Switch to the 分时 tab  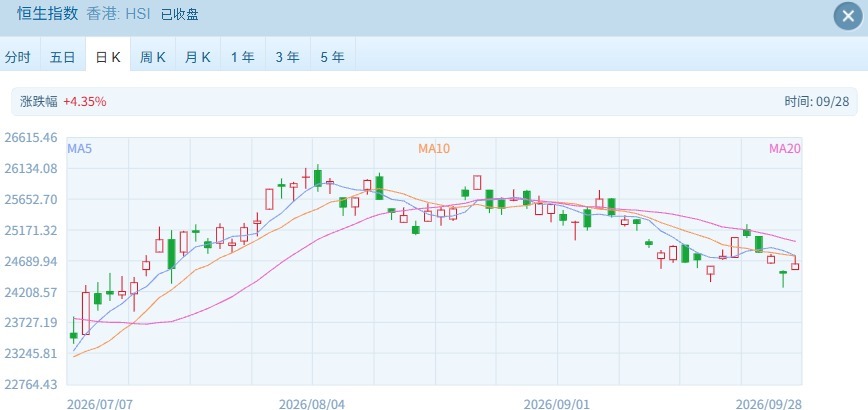(x=18, y=57)
